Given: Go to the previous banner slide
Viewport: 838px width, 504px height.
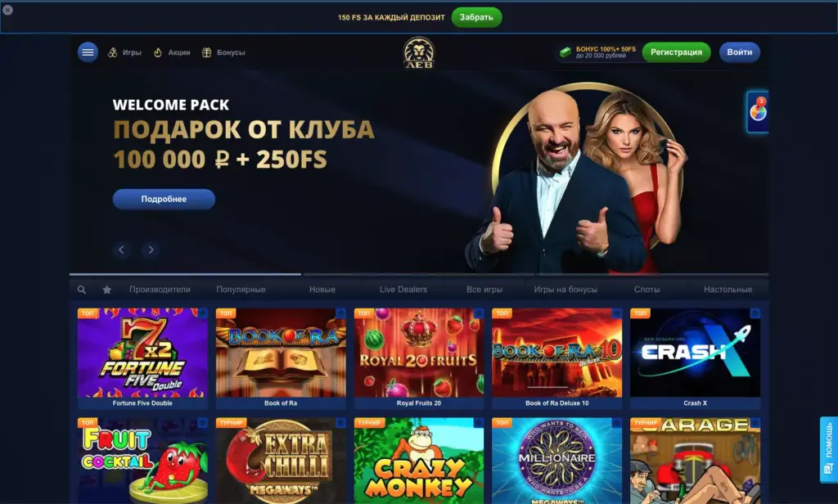Looking at the screenshot, I should coord(121,250).
